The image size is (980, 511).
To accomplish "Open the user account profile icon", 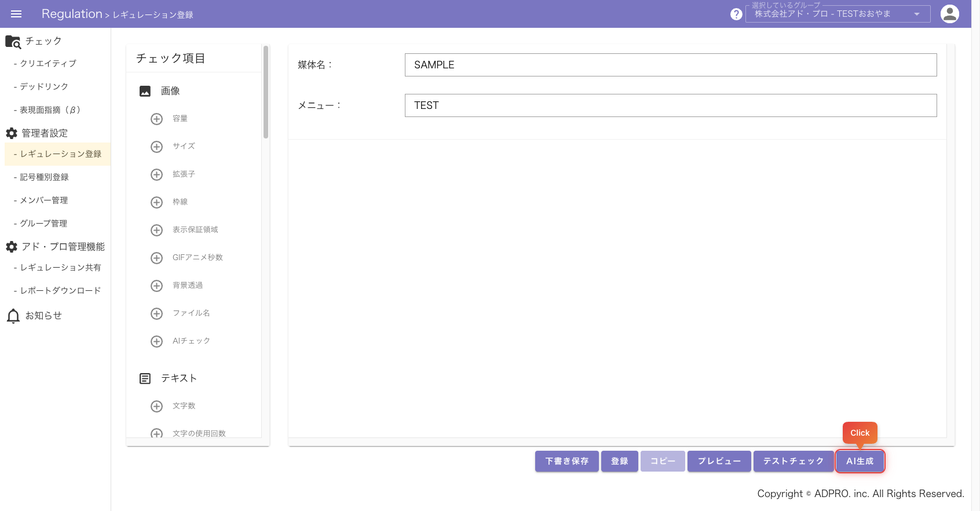I will [x=949, y=14].
